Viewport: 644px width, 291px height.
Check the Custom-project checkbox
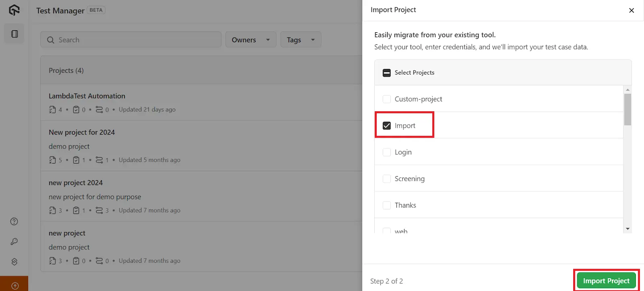387,99
